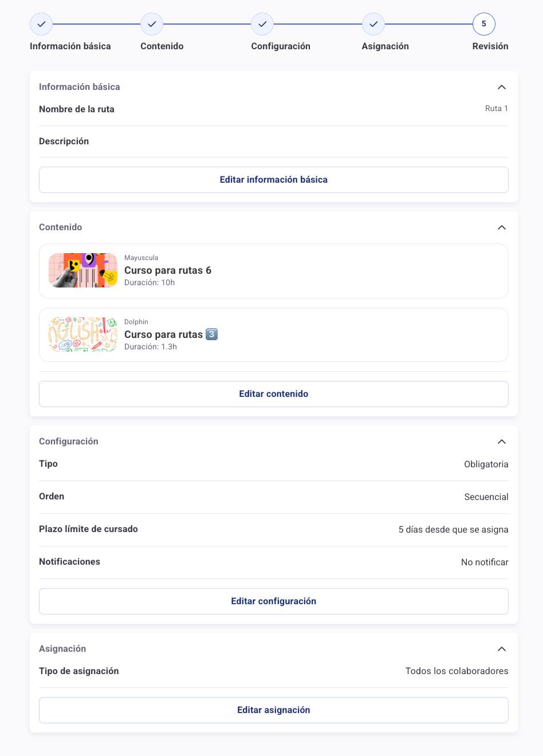The width and height of the screenshot is (543, 756).
Task: Click the Información básica step checkmark circle
Action: pos(41,24)
